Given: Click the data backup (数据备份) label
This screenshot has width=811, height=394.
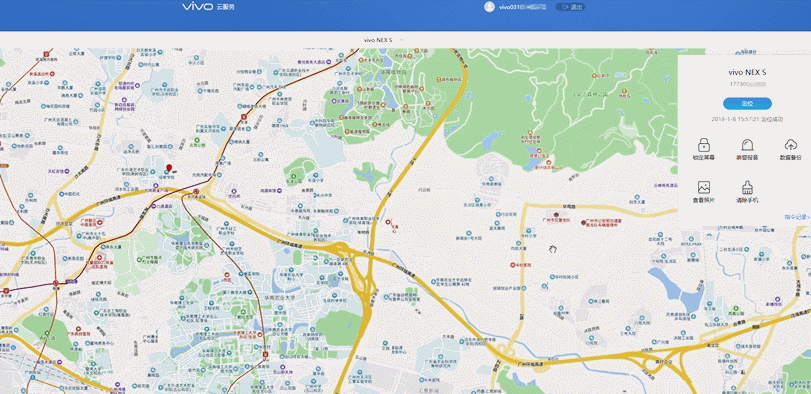Looking at the screenshot, I should tap(790, 157).
